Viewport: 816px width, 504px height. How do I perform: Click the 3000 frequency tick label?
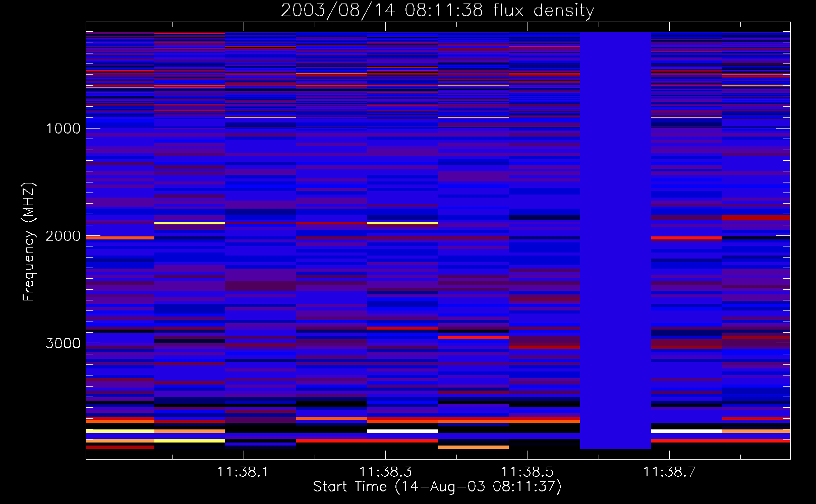63,343
